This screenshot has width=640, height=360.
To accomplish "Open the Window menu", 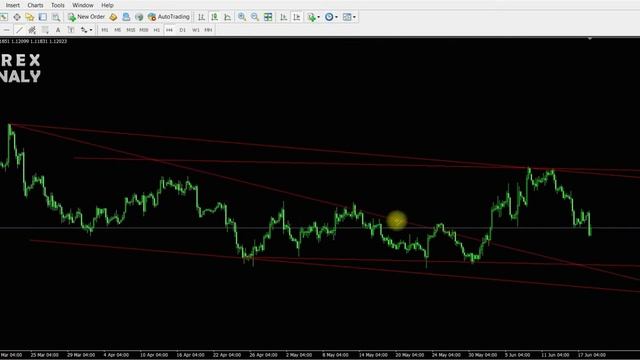I will (x=83, y=5).
